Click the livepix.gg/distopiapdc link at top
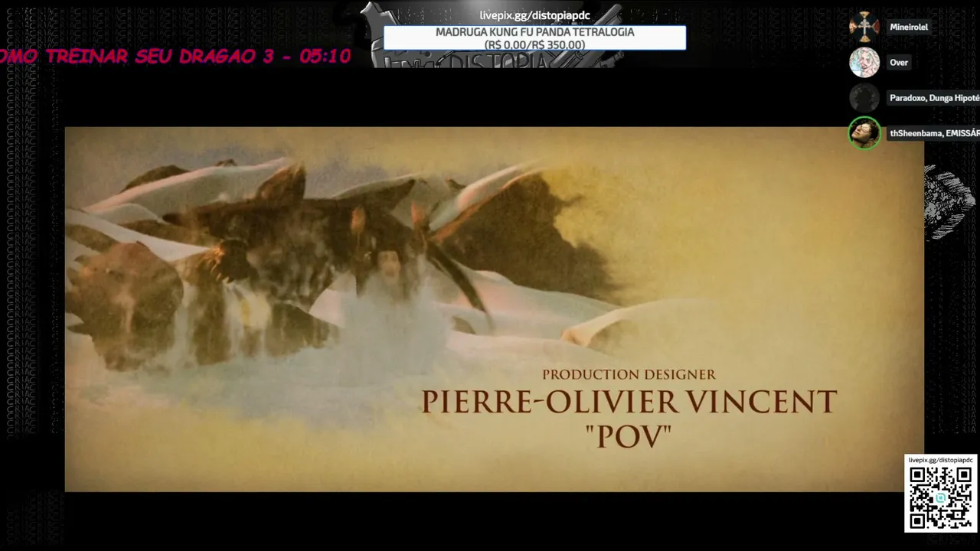 pos(534,15)
